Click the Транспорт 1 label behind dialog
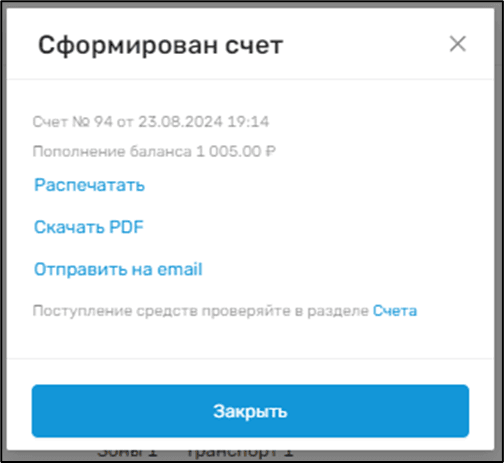Viewport: 504px width, 463px height. pos(239,452)
